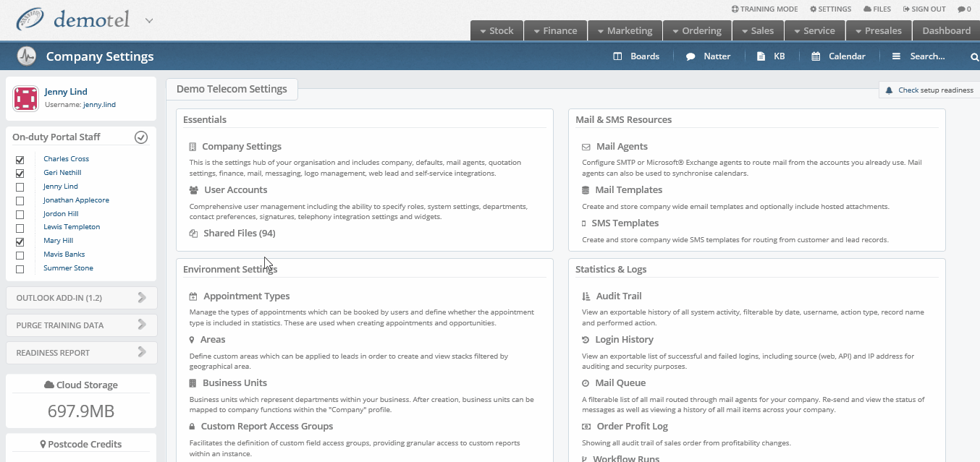Click Jenny Lind's avatar image
Screen dimensions: 980x462
[x=25, y=98]
